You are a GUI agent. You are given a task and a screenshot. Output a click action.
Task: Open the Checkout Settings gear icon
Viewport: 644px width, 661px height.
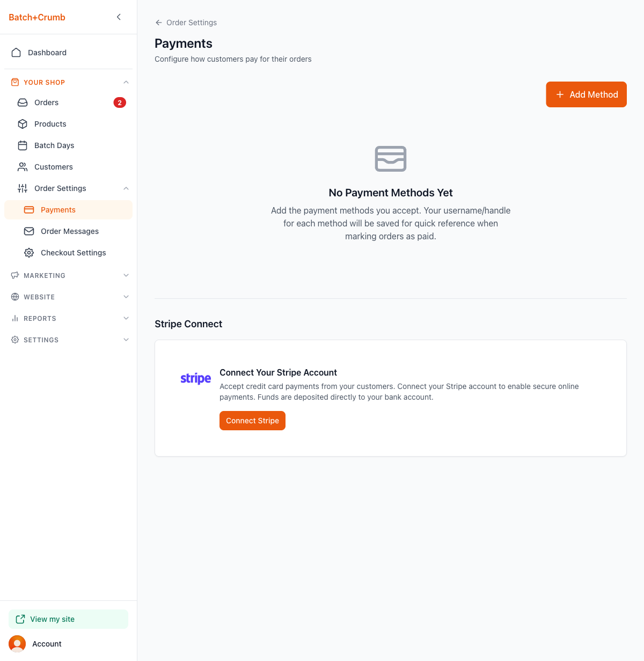tap(29, 253)
